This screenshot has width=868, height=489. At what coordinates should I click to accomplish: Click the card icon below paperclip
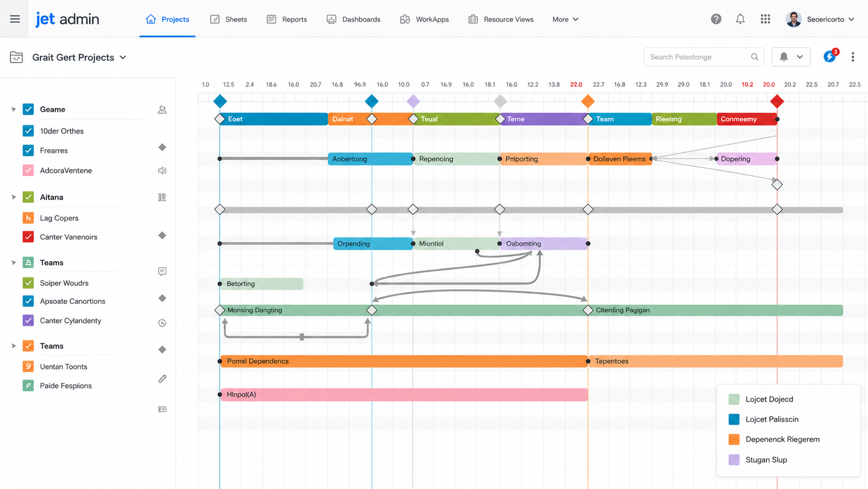(x=162, y=409)
